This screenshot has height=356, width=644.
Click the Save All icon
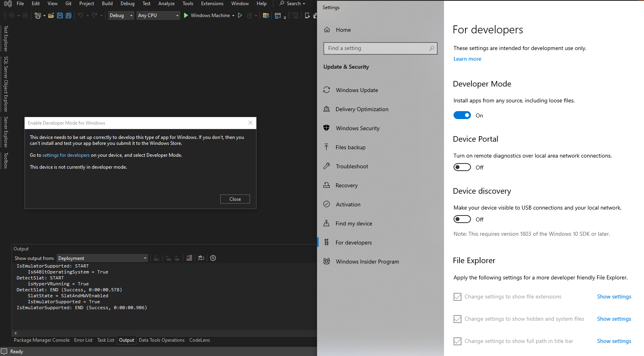pyautogui.click(x=69, y=15)
